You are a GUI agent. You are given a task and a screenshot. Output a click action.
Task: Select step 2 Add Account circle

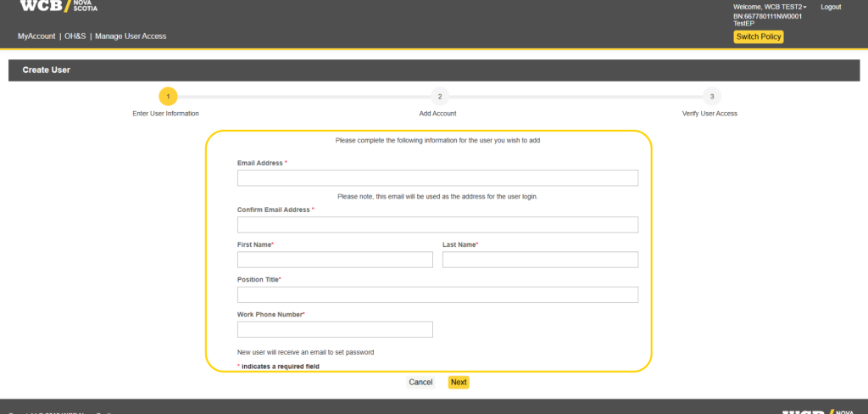440,97
